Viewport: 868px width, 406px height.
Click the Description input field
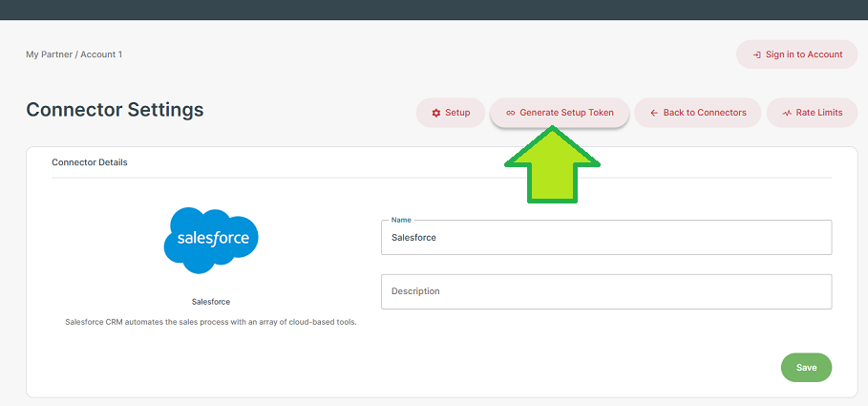(x=606, y=291)
